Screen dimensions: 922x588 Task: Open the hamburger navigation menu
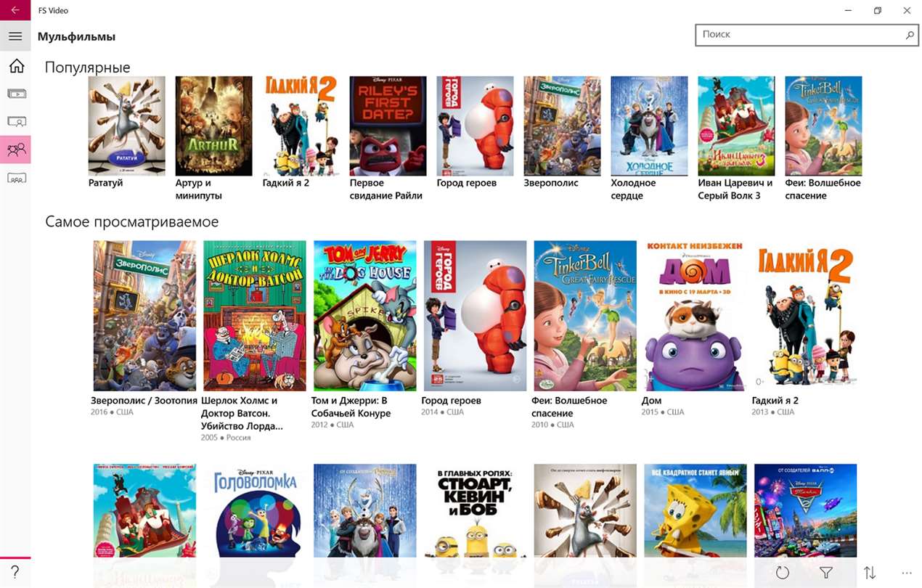[15, 36]
